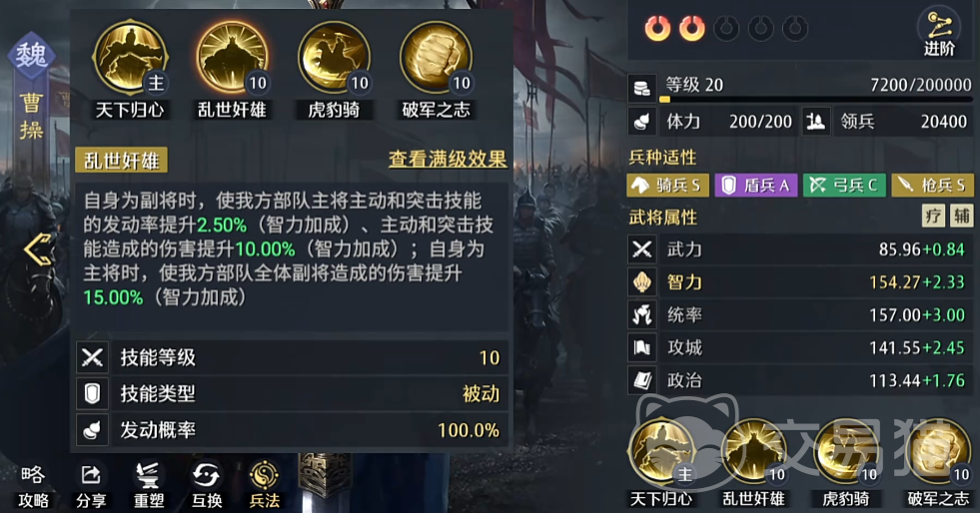Image resolution: width=980 pixels, height=513 pixels.
Task: Select the 弓兵 C troop aptitude tag
Action: click(x=844, y=185)
